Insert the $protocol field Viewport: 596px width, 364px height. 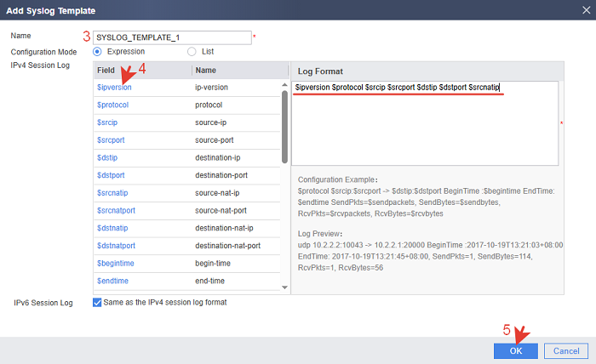(112, 105)
